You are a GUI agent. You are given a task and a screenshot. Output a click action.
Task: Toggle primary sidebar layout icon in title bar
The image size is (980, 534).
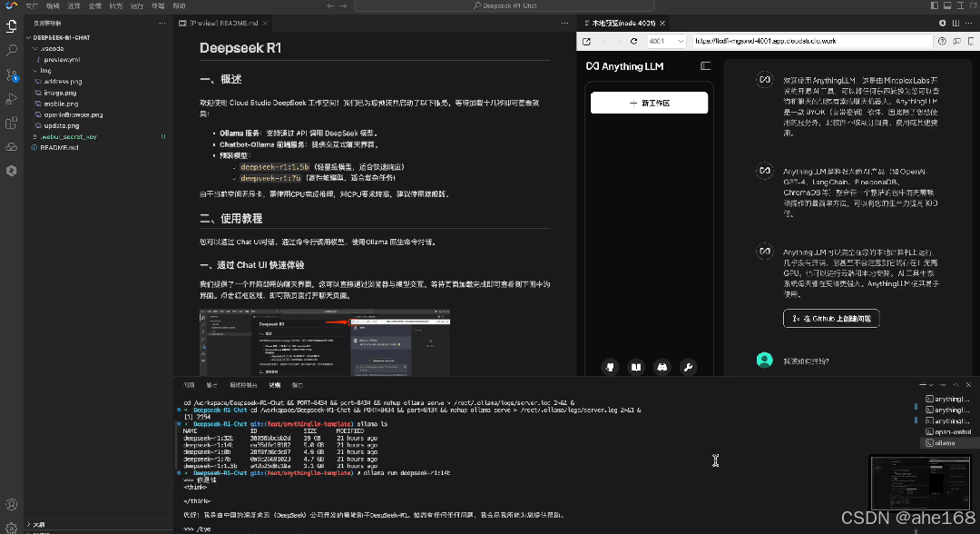pos(935,5)
